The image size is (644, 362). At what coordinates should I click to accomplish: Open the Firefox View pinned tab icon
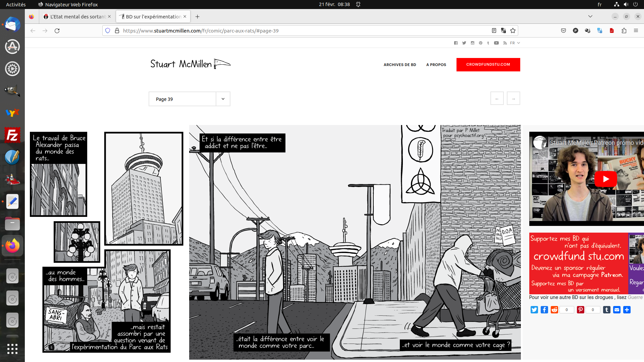(x=32, y=16)
